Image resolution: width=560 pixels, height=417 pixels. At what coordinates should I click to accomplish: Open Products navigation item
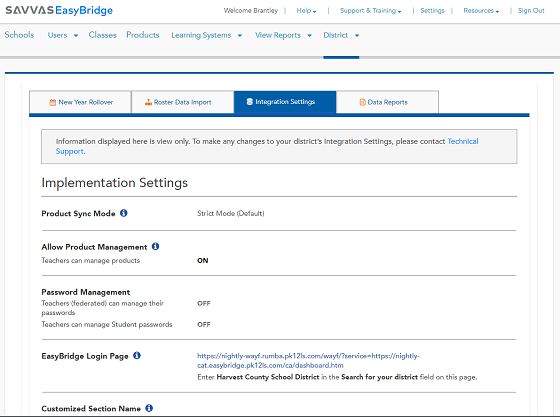click(x=143, y=35)
